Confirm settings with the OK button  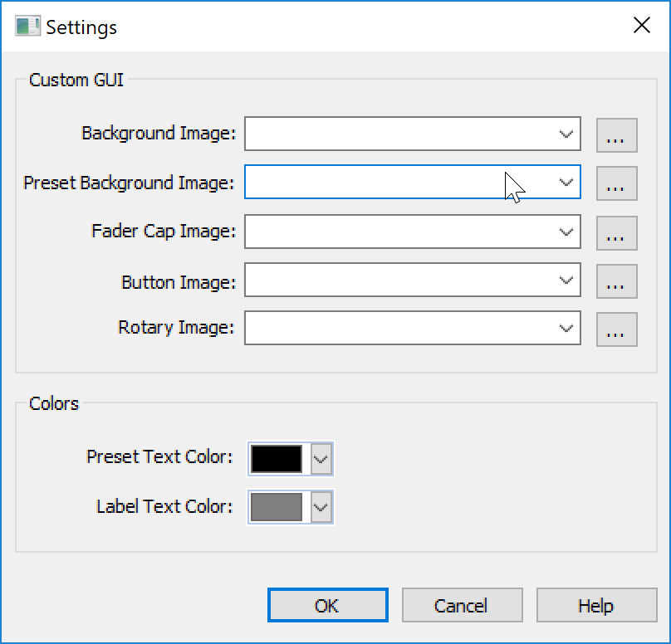tap(327, 605)
